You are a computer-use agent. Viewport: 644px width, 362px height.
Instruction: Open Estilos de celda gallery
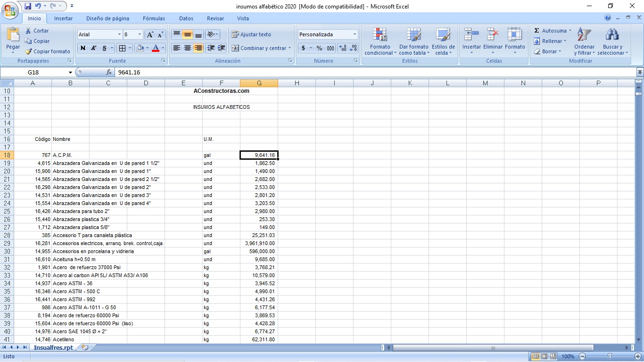(x=443, y=41)
